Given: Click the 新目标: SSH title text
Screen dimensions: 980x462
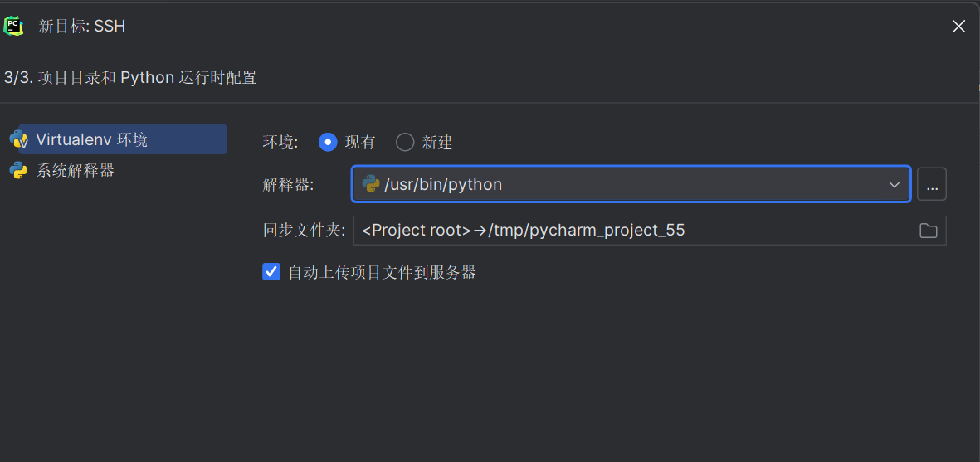Looking at the screenshot, I should [82, 27].
